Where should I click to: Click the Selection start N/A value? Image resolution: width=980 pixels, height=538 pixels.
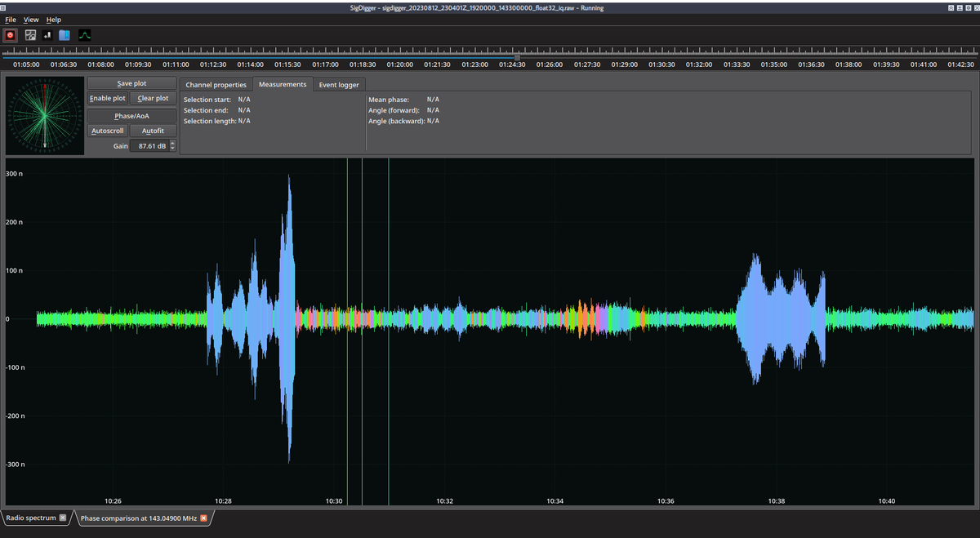tap(244, 100)
